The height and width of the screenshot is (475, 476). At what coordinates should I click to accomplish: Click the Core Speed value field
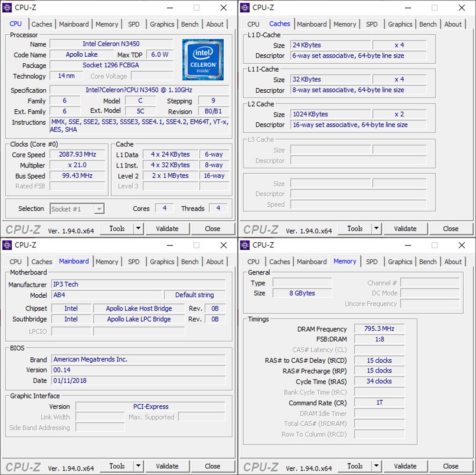click(x=77, y=154)
